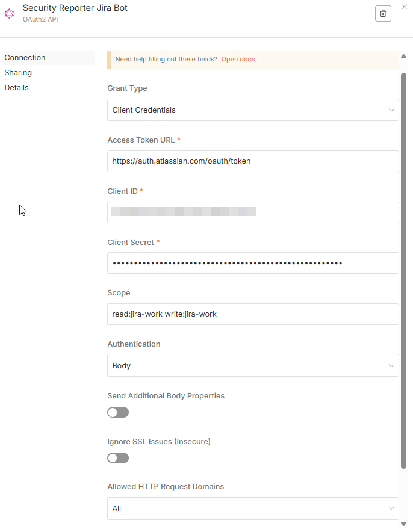Open the Allowed HTTP Request Domains dropdown
This screenshot has height=532, width=413.
click(x=253, y=508)
